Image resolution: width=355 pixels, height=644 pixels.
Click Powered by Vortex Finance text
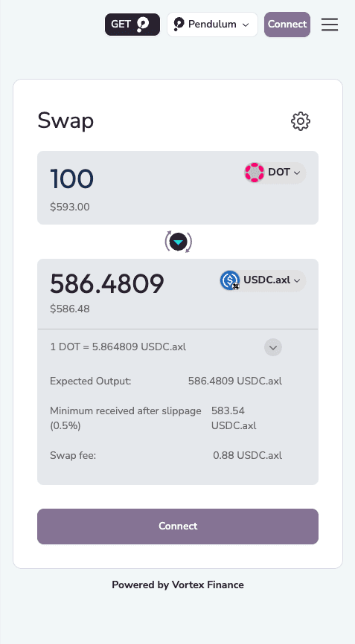tap(178, 585)
